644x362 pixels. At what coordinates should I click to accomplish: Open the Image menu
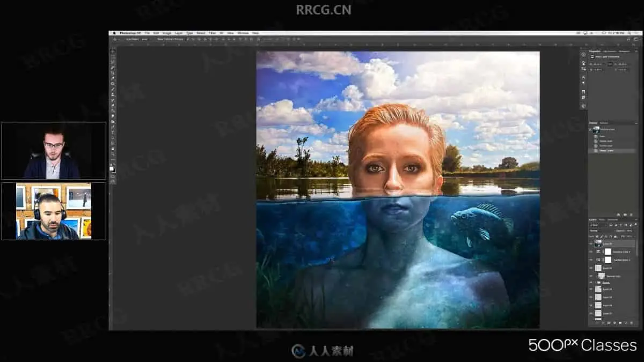pos(167,33)
